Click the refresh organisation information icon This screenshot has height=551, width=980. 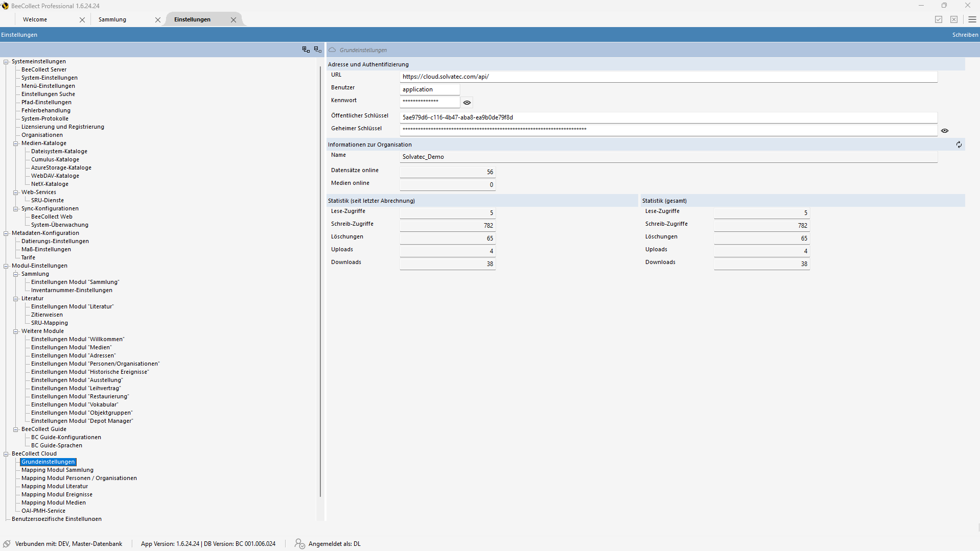tap(959, 145)
